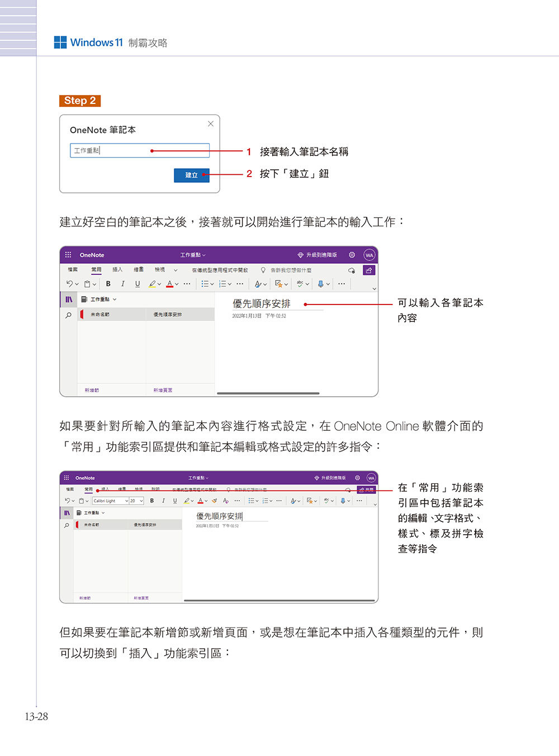
Task: Click the 建立 button in the dialog
Action: point(192,175)
